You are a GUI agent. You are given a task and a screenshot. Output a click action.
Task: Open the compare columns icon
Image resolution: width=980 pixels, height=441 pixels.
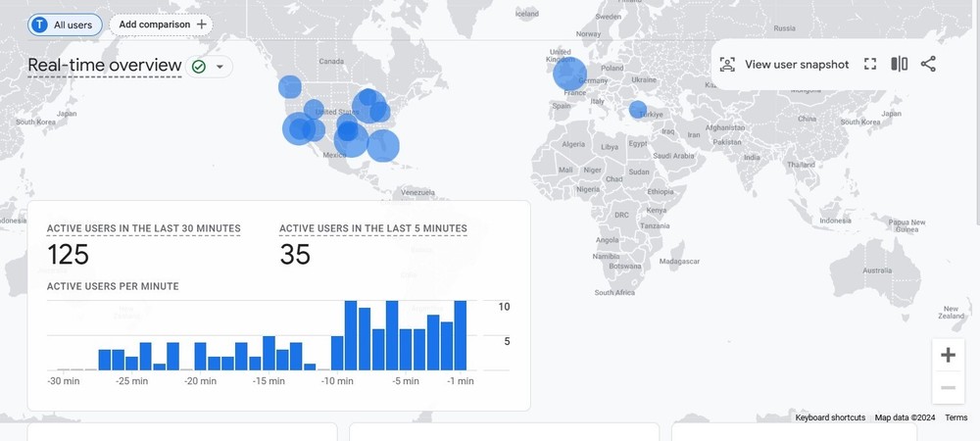[900, 64]
